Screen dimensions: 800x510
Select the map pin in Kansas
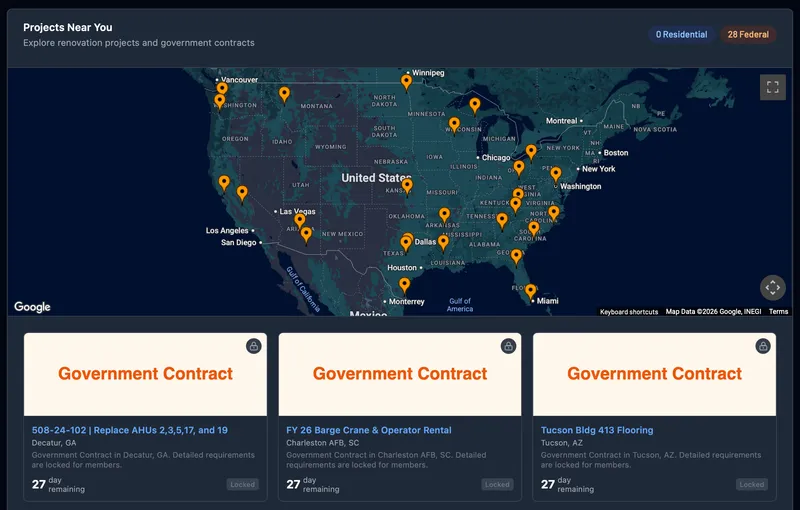tap(407, 188)
